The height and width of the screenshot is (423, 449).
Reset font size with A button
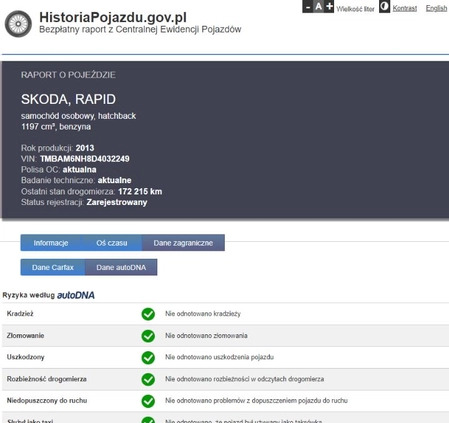click(318, 6)
